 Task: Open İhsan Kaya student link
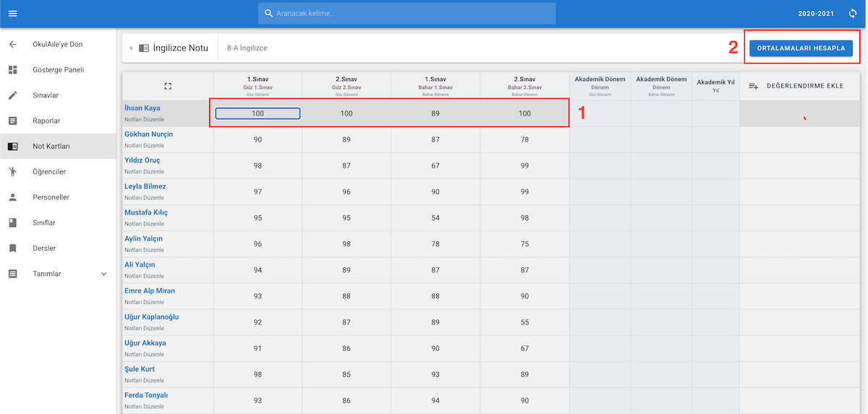tap(142, 108)
